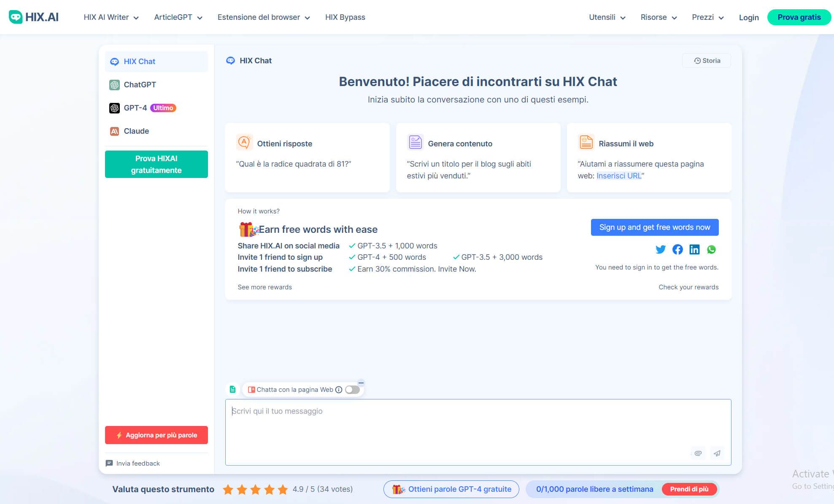This screenshot has height=504, width=834.
Task: Click the info icon beside Chatta con la pagina Web
Action: point(339,390)
